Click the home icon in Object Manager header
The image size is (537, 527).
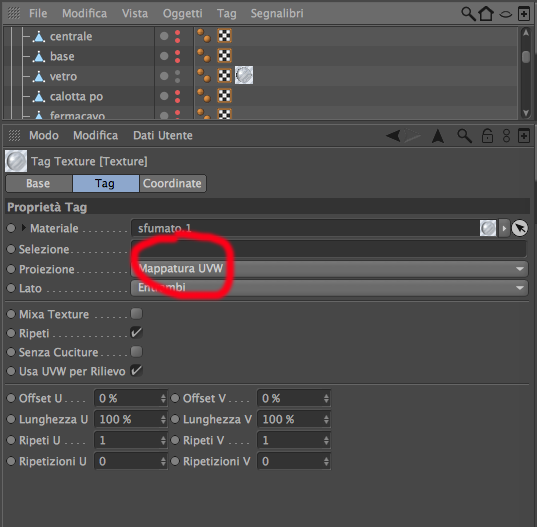pyautogui.click(x=486, y=14)
